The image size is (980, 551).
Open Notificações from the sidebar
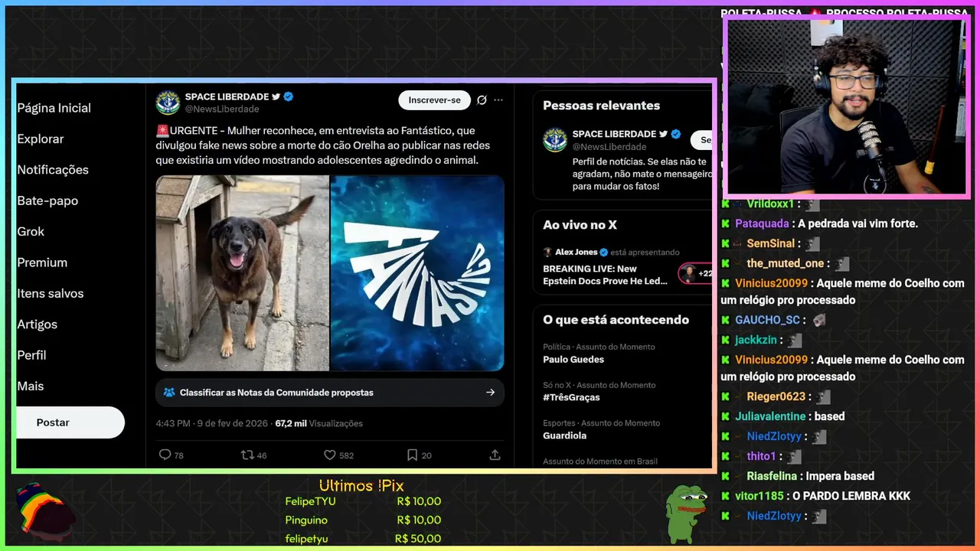coord(53,170)
